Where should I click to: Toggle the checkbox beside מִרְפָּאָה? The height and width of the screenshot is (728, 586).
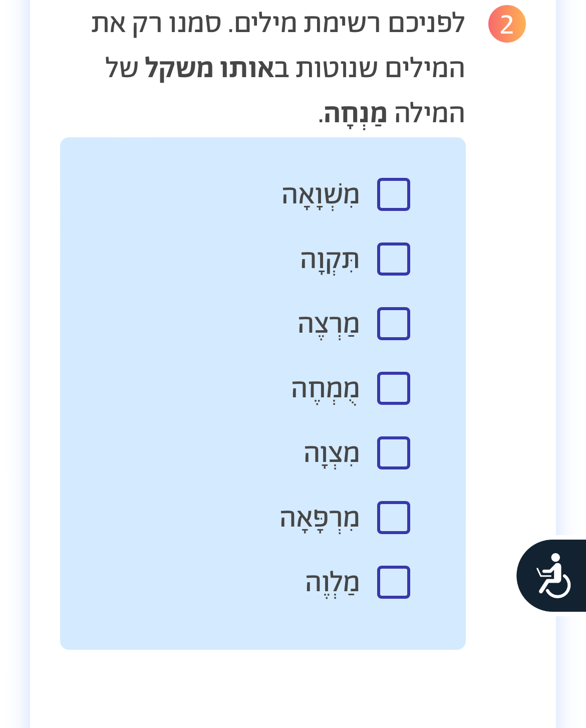[x=394, y=518]
